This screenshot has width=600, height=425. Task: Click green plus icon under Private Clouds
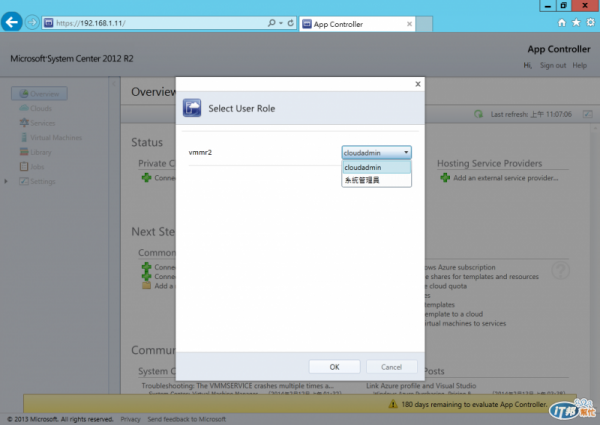coord(146,177)
